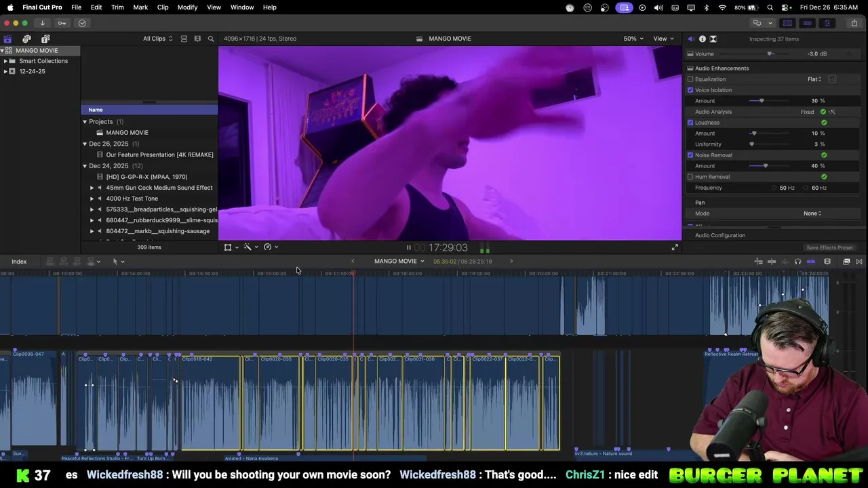Toggle audio skimming headphone icon
Viewport: 868px width, 488px height.
click(x=797, y=262)
